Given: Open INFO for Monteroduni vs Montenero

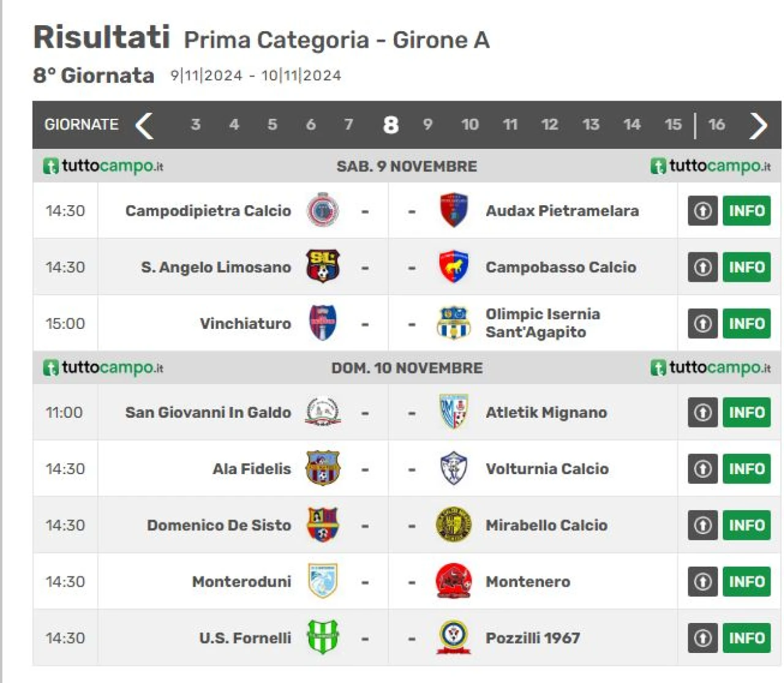Looking at the screenshot, I should click(747, 581).
